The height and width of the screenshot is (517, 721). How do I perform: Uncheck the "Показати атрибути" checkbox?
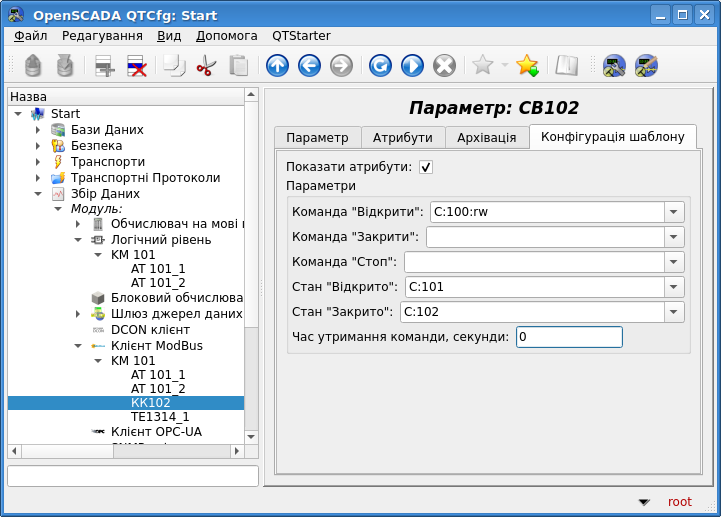coord(426,167)
